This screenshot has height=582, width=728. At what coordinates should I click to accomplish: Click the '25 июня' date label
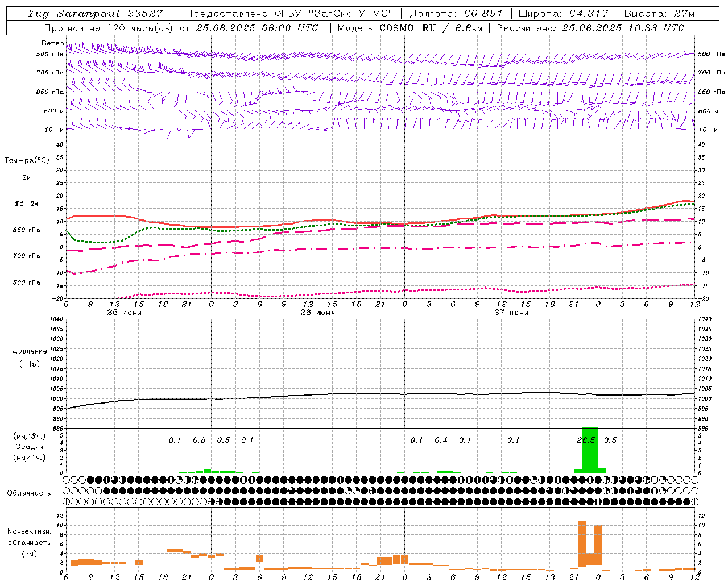[125, 312]
